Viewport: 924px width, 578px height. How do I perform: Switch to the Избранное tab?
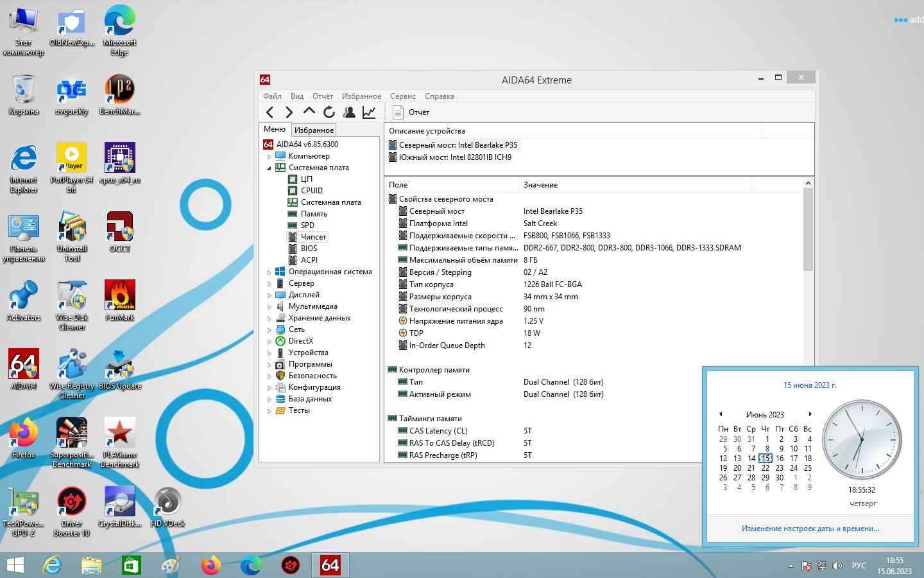coord(314,130)
